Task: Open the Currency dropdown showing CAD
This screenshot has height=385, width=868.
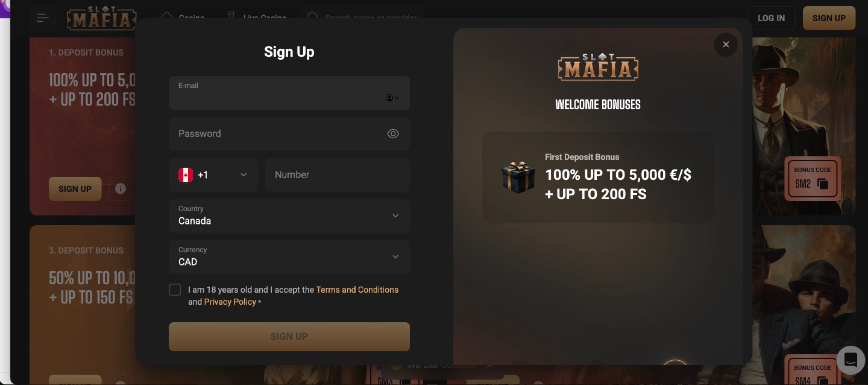Action: click(289, 257)
